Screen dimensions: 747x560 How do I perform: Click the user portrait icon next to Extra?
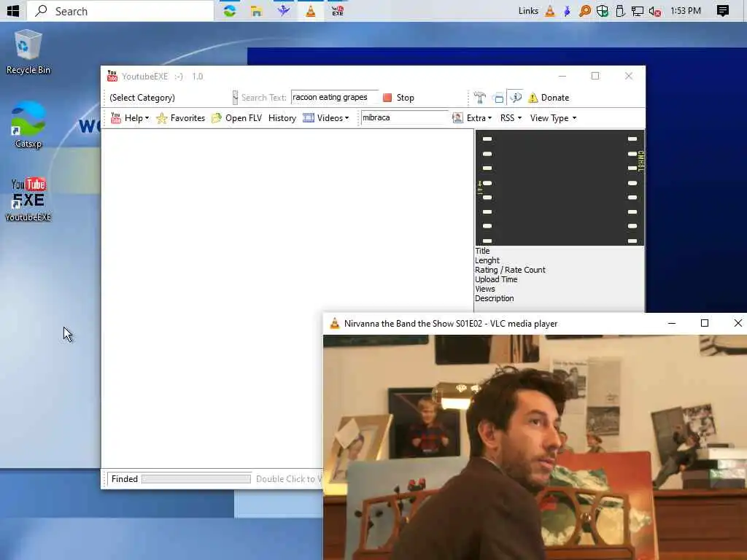(457, 117)
